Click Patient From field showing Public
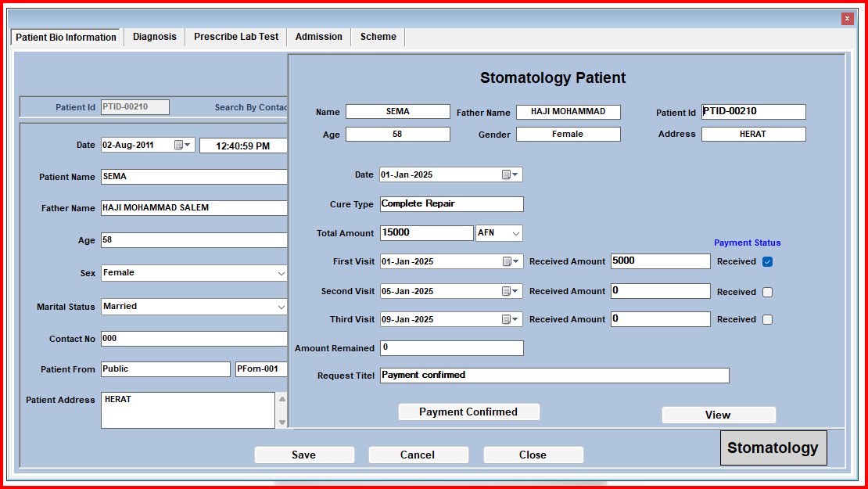Screen dimensions: 868x489 (166, 369)
